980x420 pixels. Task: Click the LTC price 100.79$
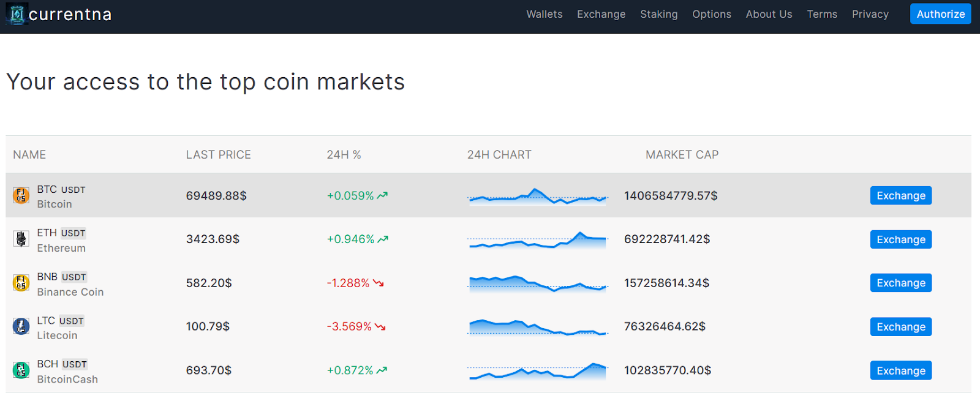[x=208, y=327]
